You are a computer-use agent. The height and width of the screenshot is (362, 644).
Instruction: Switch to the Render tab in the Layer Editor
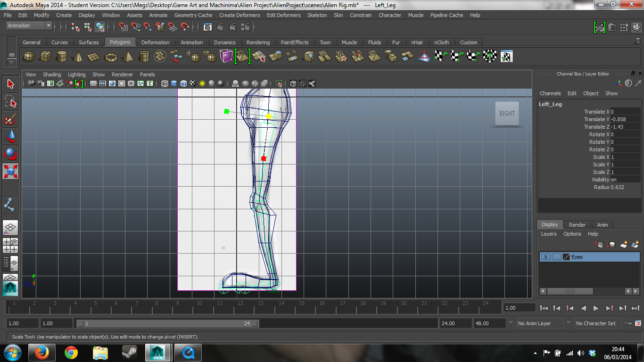[577, 224]
